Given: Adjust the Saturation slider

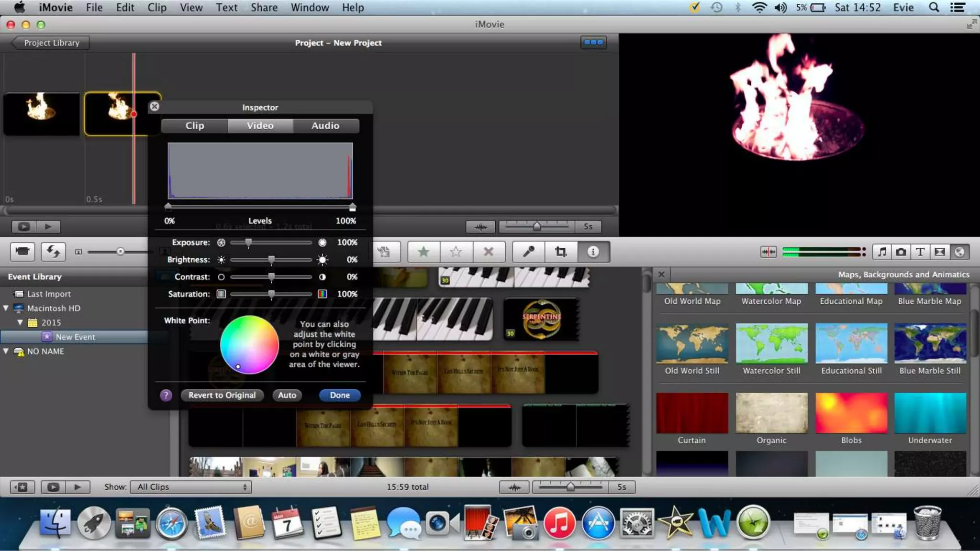Looking at the screenshot, I should click(271, 294).
